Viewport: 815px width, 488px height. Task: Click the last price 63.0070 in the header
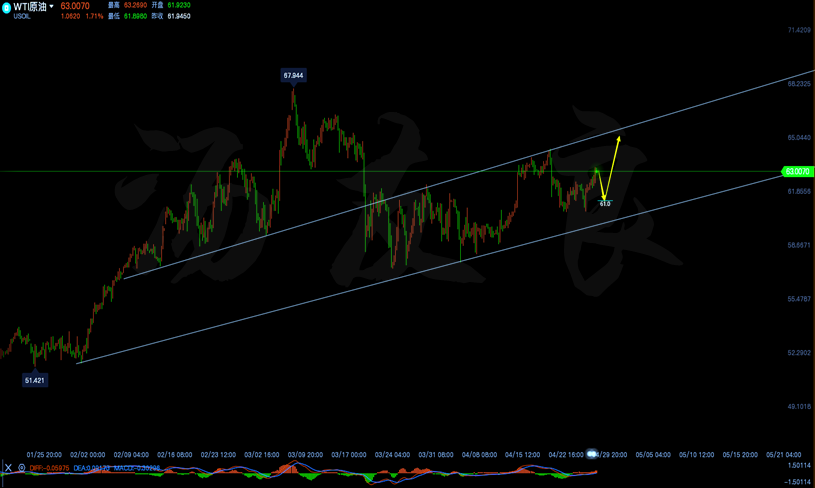click(75, 6)
